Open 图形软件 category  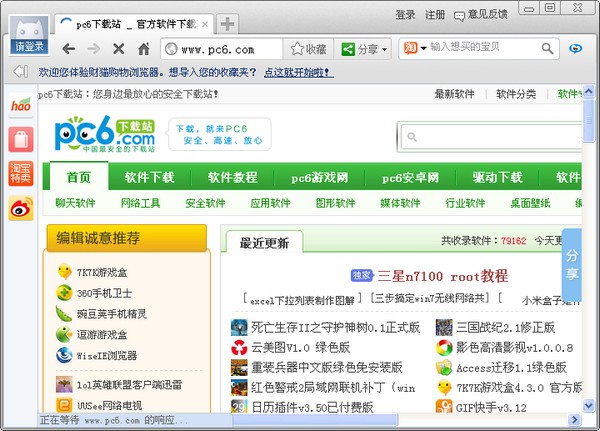coord(335,203)
